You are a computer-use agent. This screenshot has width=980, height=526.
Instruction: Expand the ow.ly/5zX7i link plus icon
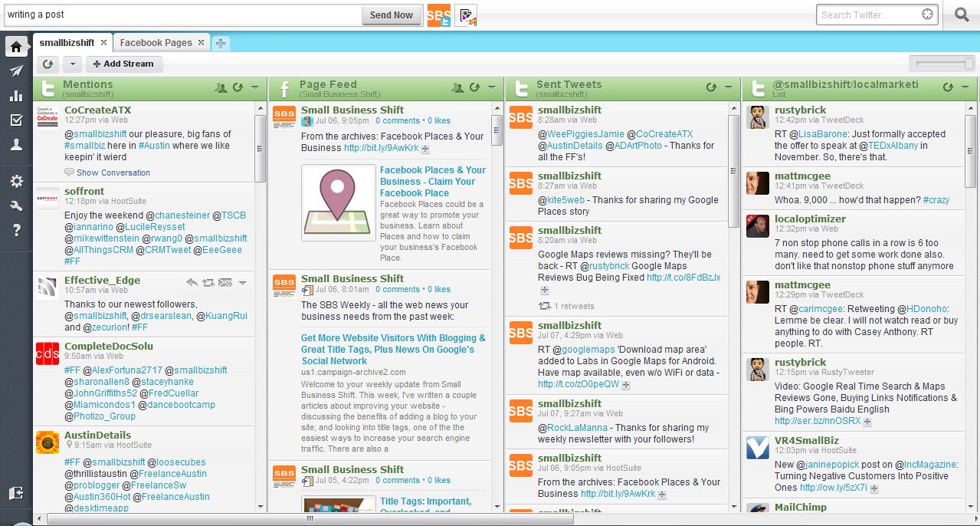(874, 488)
